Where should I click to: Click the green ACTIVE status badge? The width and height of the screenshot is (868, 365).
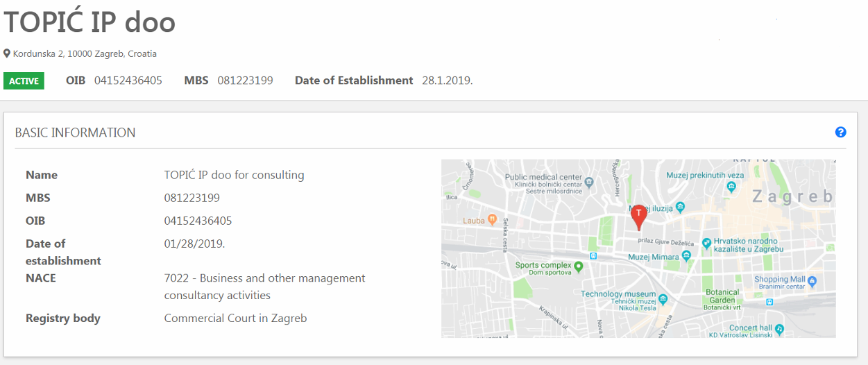24,80
